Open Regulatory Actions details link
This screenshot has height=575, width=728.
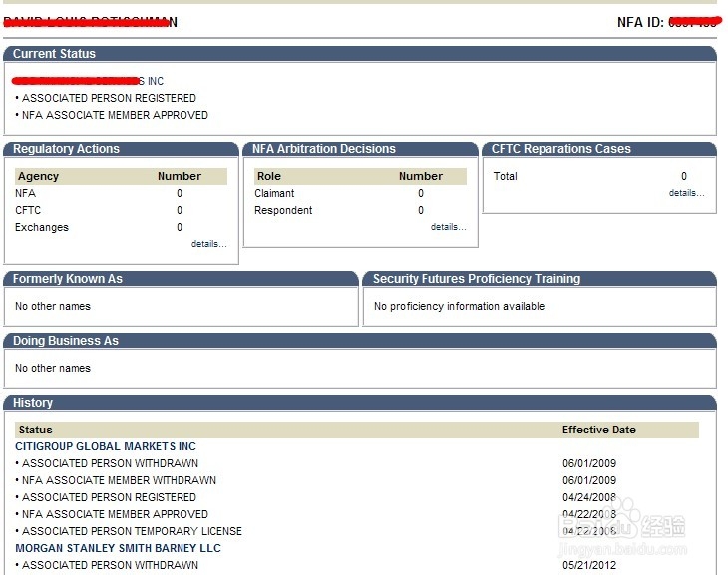209,244
